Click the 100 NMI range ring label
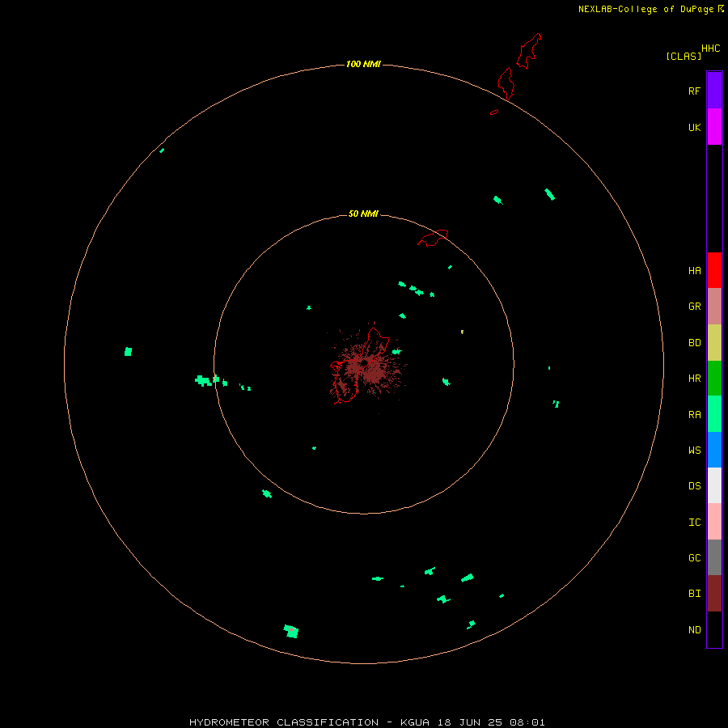The image size is (728, 728). [363, 64]
